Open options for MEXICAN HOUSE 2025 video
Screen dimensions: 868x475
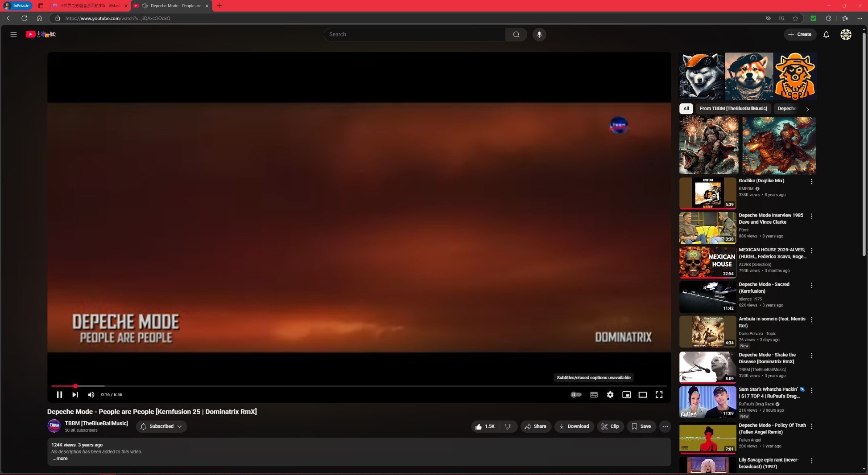coord(811,251)
